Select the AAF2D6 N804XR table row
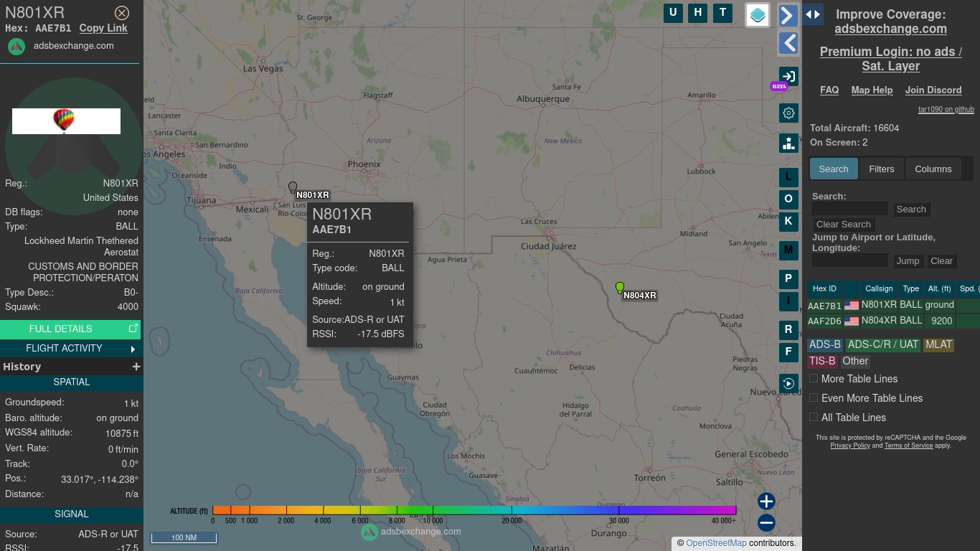 893,321
